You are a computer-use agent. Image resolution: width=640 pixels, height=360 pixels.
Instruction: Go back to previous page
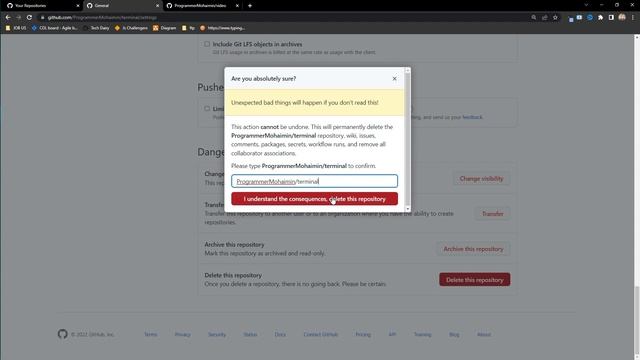coord(8,18)
